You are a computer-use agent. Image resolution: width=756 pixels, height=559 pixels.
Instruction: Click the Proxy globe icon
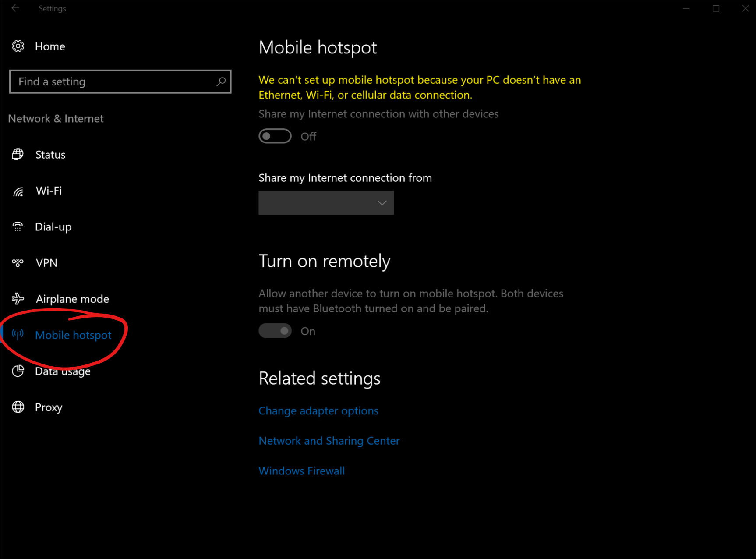[x=18, y=407]
